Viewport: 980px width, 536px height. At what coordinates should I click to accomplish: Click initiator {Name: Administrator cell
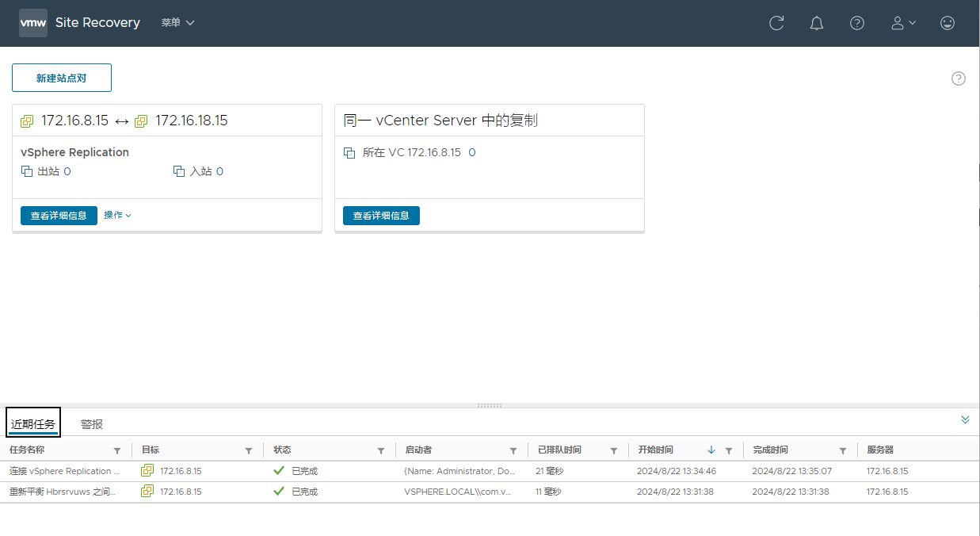pos(459,471)
